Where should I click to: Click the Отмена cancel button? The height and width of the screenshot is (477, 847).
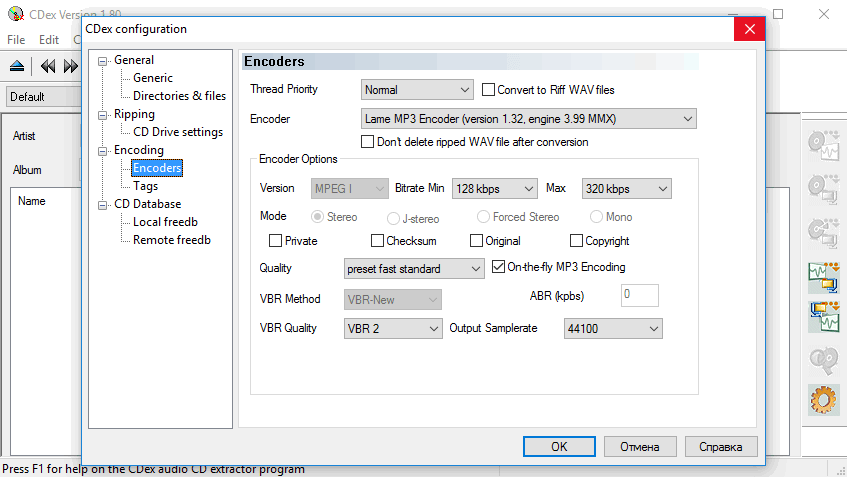(x=640, y=447)
